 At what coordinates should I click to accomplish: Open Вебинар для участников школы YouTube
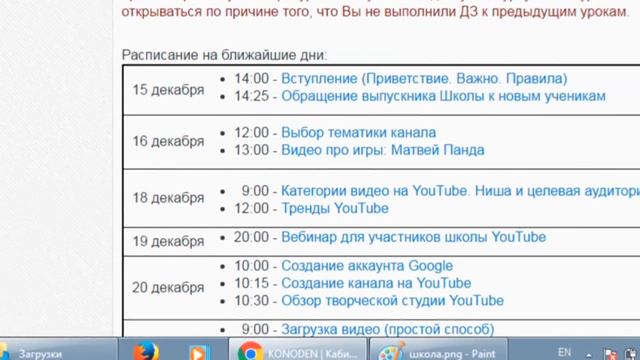(413, 237)
